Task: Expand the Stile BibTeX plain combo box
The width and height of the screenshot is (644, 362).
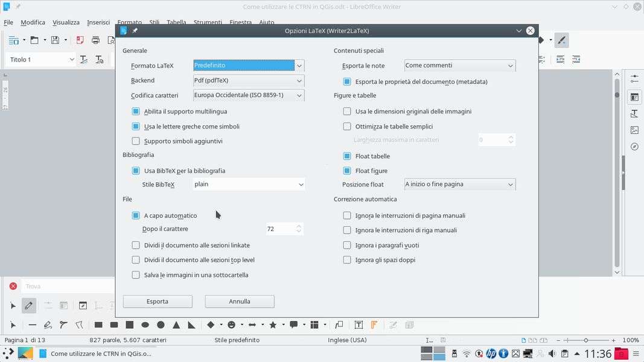Action: pyautogui.click(x=249, y=184)
